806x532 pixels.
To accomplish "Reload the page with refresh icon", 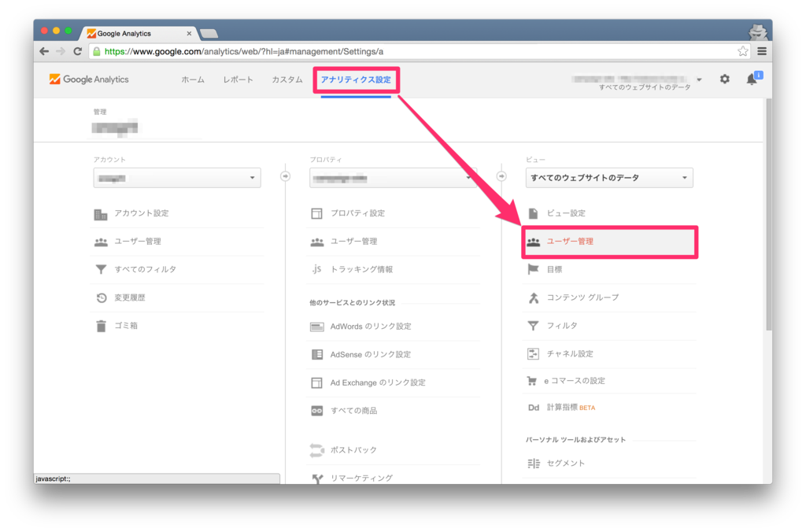I will (x=78, y=51).
